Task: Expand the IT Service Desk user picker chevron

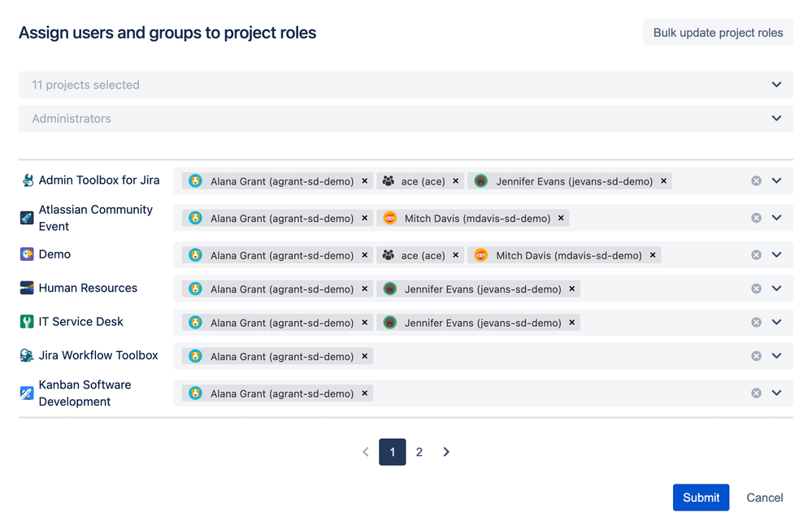Action: (776, 322)
